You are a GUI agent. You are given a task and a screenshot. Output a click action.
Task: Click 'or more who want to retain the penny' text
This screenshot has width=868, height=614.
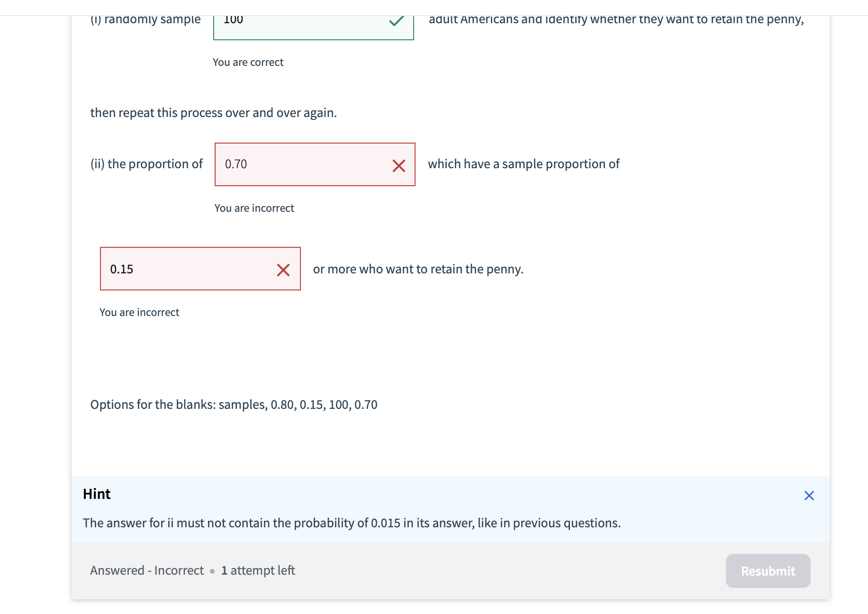point(418,269)
